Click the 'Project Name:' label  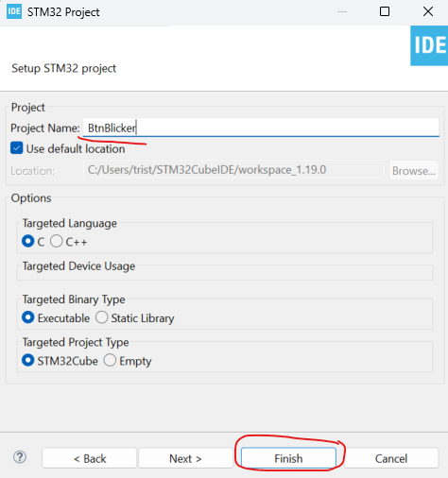click(x=45, y=128)
